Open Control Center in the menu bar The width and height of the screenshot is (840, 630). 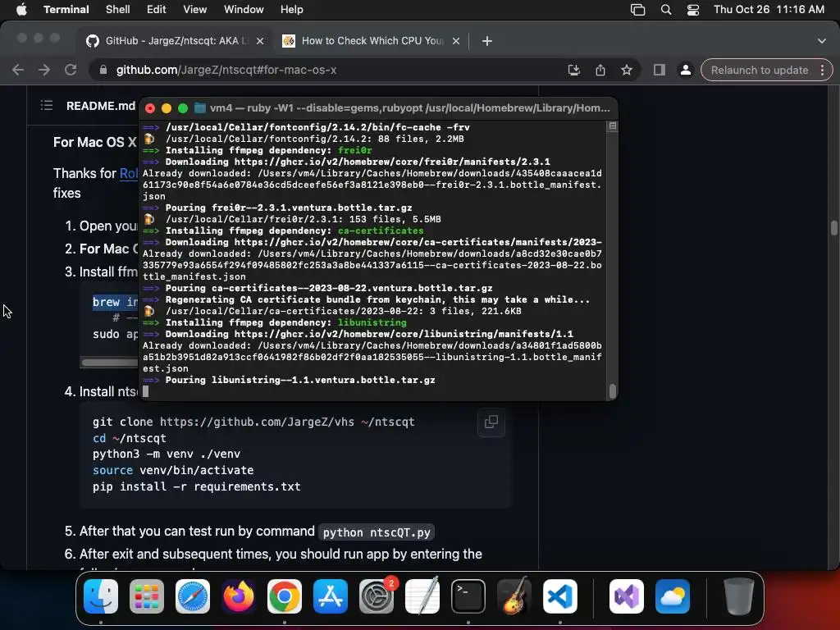point(692,10)
